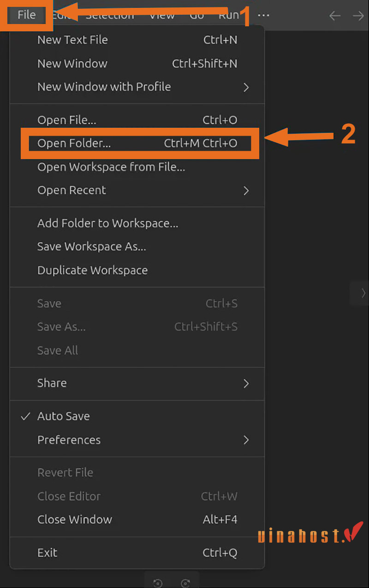Click the clockwise rotate icon at bottom
The image size is (369, 588).
pyautogui.click(x=185, y=583)
